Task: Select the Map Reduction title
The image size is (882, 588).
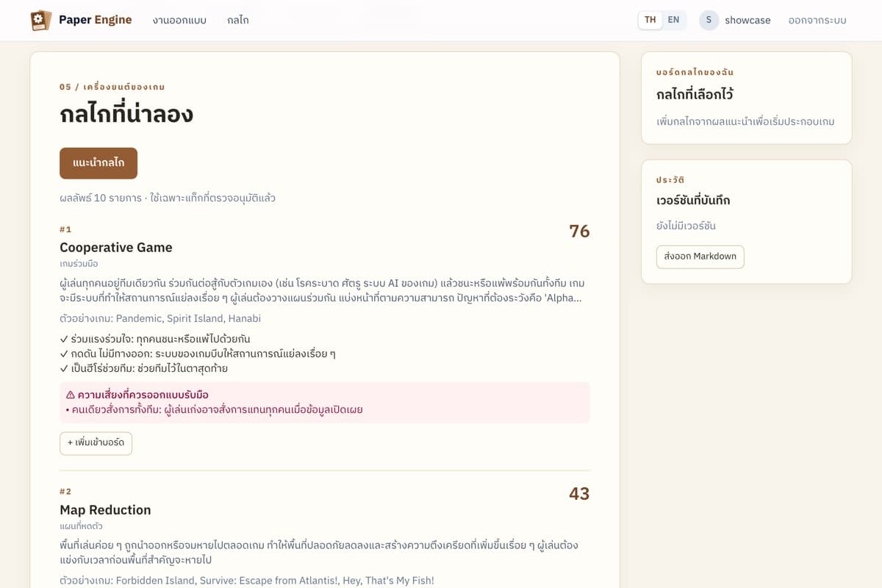Action: coord(105,510)
